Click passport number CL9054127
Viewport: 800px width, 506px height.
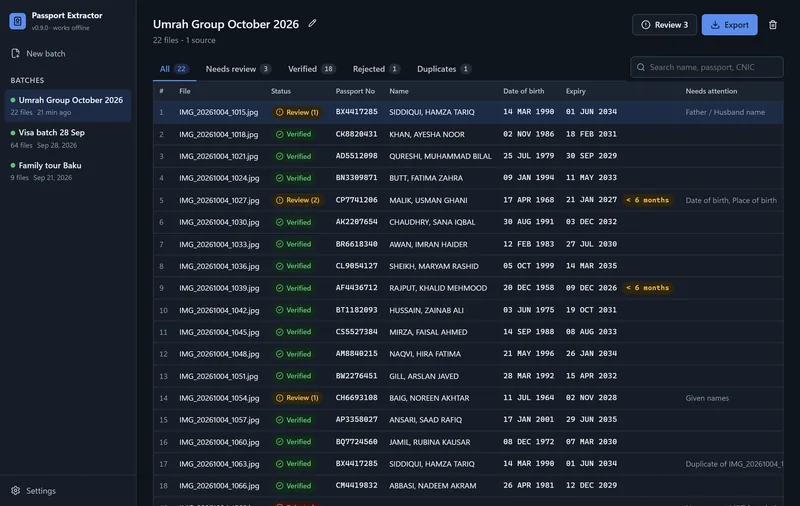coord(357,266)
